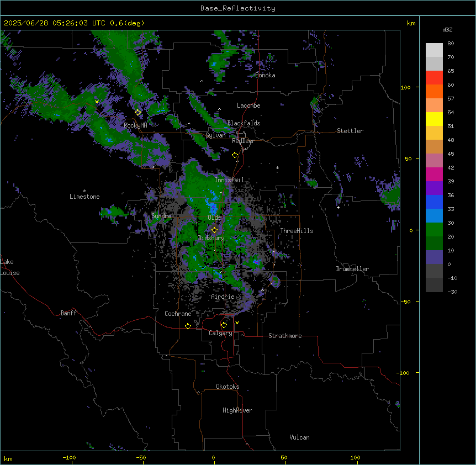Select the HighRiver town label

tap(237, 410)
